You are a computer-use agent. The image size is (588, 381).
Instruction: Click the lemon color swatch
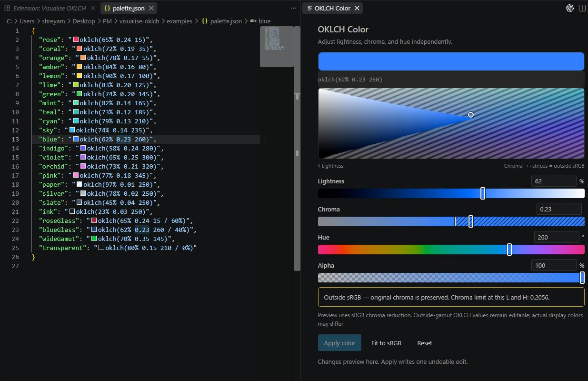[80, 76]
